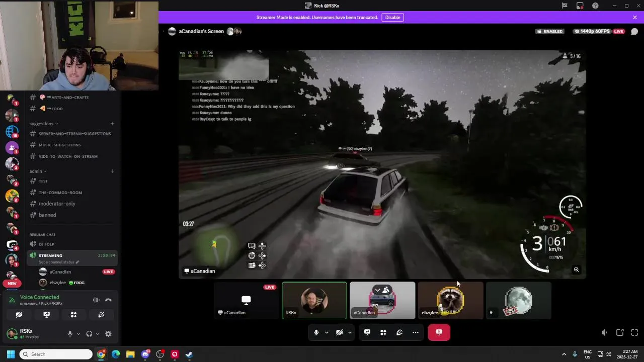Image resolution: width=644 pixels, height=362 pixels.
Task: Open the moderator-only channel
Action: click(71, 204)
